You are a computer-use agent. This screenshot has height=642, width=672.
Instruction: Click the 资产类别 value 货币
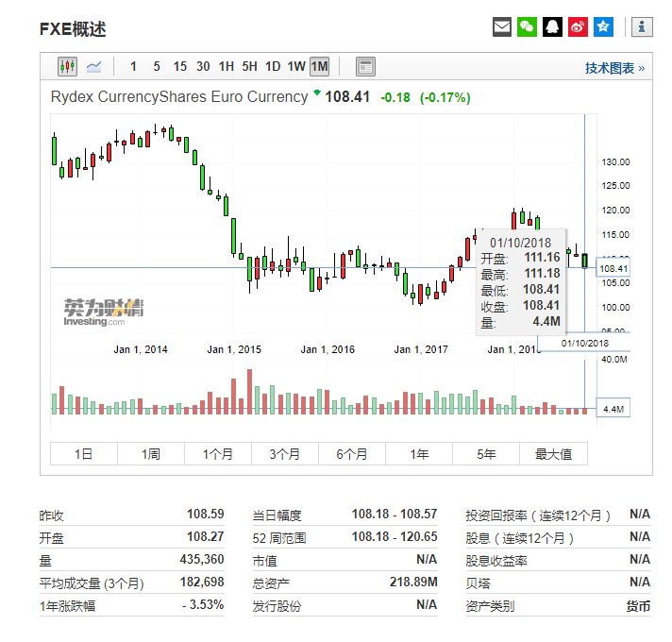point(638,606)
